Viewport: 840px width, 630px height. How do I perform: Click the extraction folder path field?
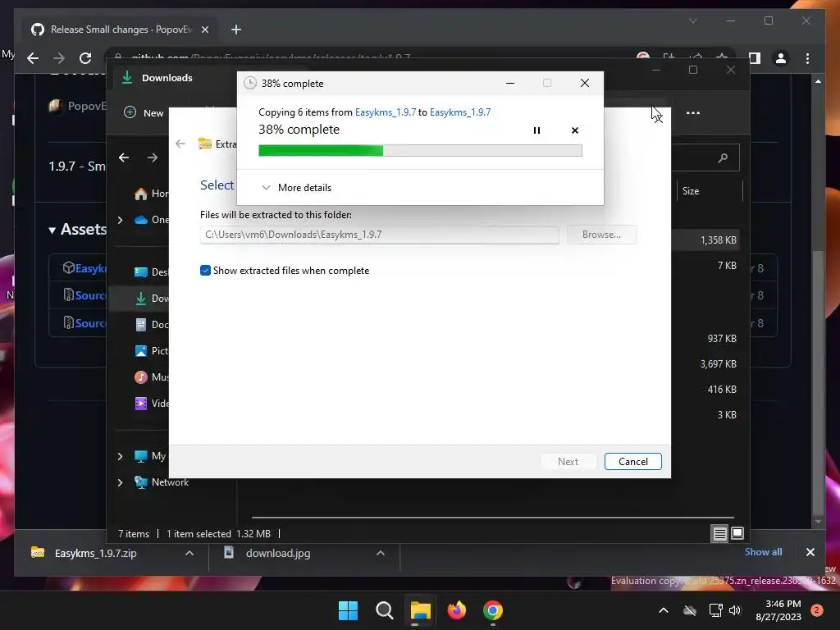coord(379,235)
